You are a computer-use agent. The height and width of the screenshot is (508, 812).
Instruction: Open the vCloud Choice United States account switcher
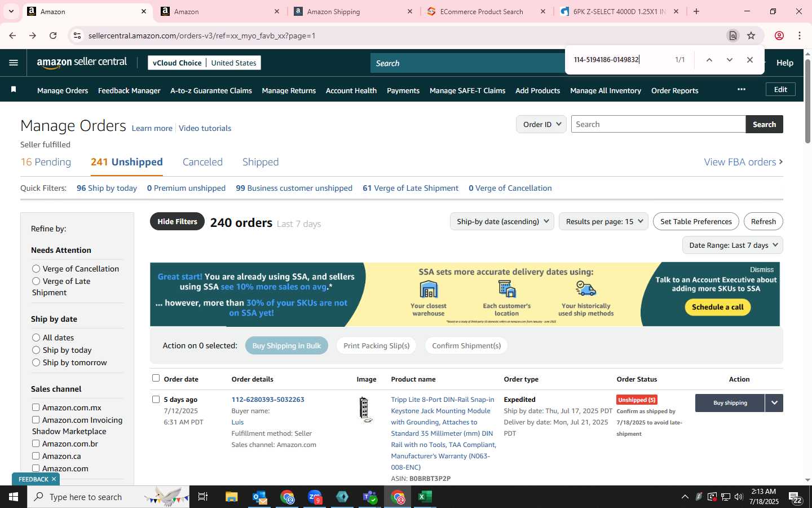pyautogui.click(x=205, y=63)
